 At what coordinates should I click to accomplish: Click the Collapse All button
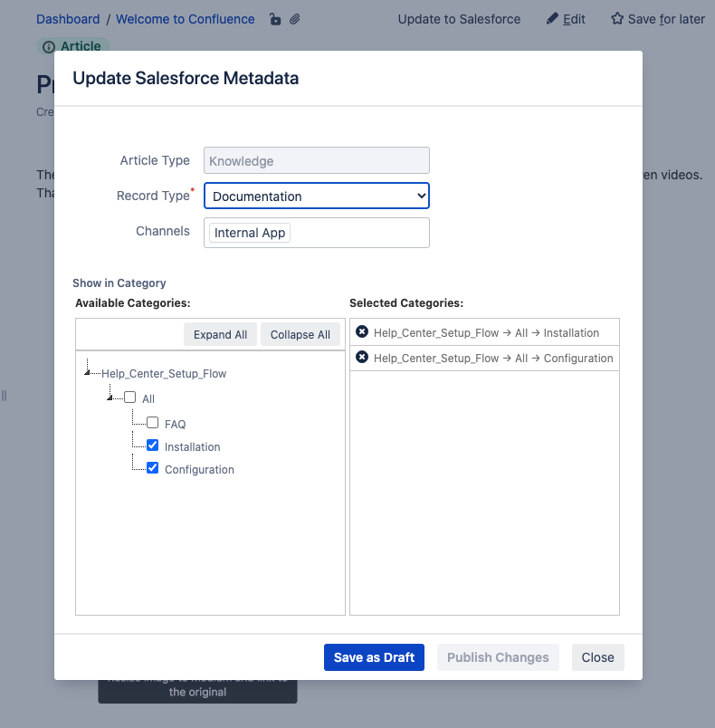tap(300, 334)
